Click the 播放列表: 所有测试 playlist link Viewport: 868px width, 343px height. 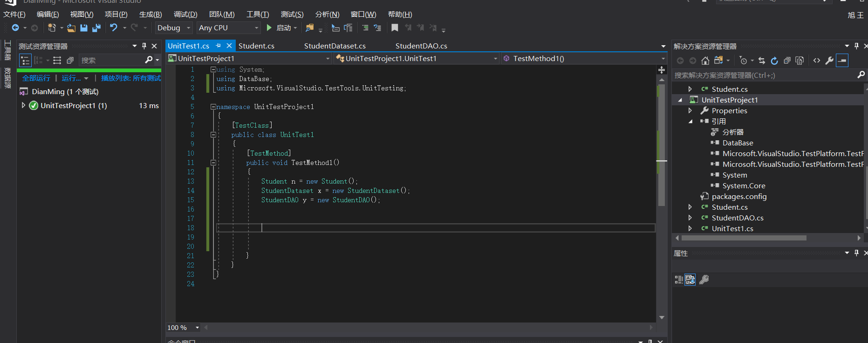(x=131, y=78)
